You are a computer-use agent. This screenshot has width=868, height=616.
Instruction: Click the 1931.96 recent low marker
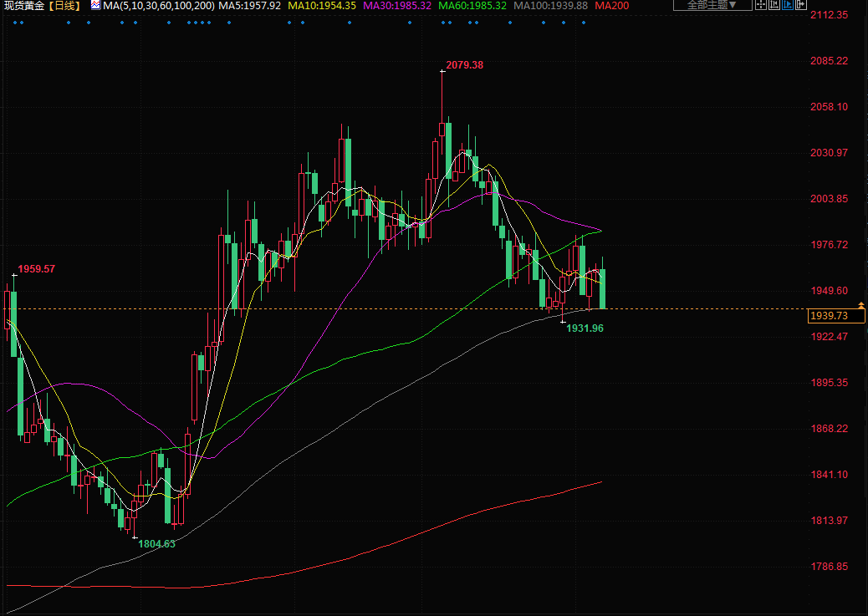coord(585,328)
